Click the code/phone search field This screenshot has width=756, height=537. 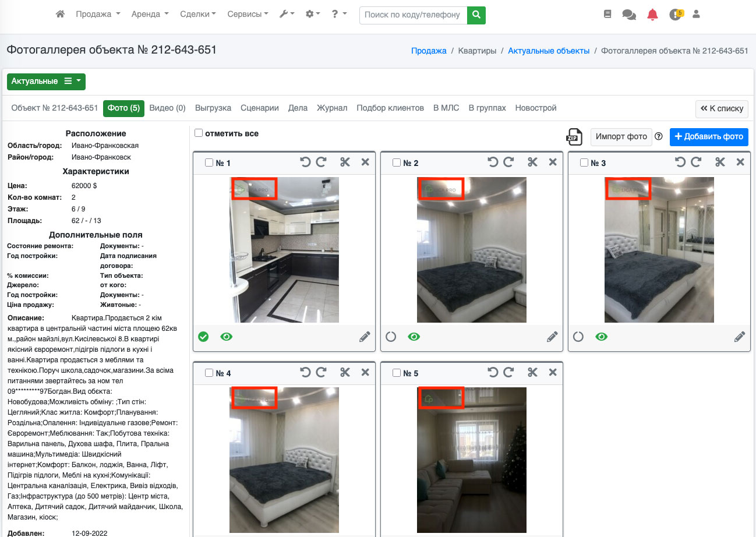413,15
